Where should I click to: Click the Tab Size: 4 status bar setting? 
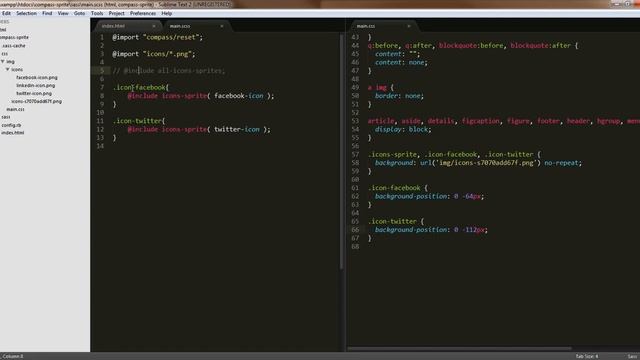[x=587, y=356]
